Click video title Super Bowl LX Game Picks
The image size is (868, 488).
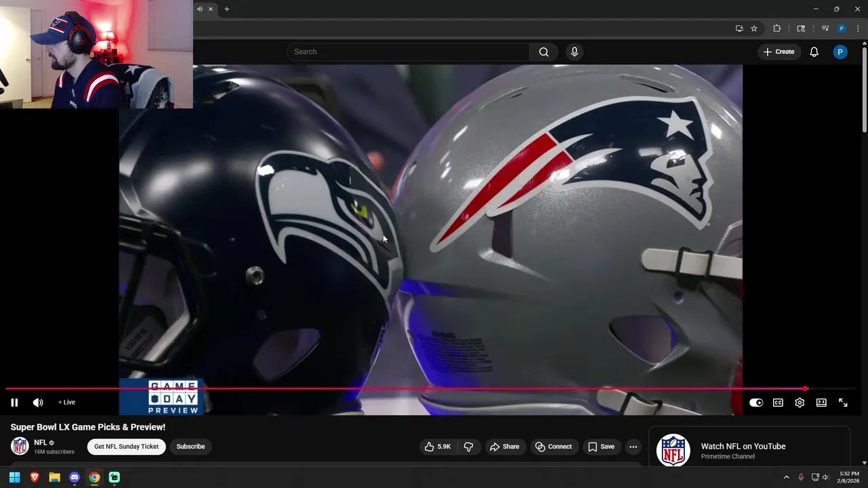click(x=88, y=427)
